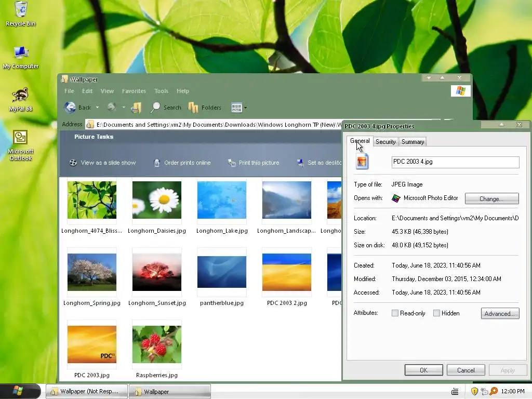Click the security shield tray icon
Image resolution: width=532 pixels, height=399 pixels.
click(474, 391)
